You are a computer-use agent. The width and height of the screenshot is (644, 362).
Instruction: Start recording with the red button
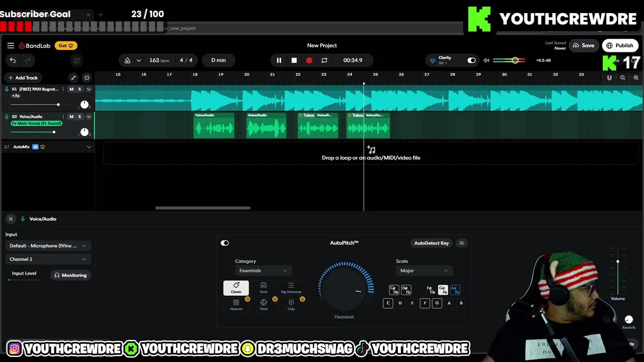click(x=309, y=60)
